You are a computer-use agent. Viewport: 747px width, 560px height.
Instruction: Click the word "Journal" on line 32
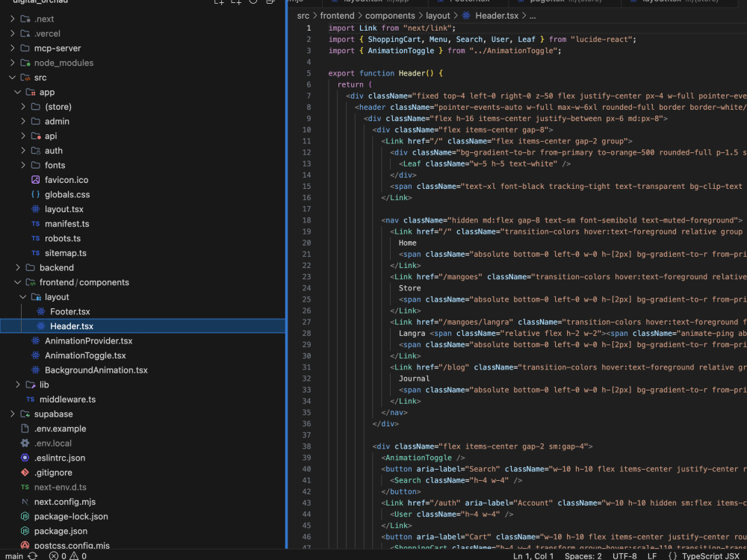[414, 379]
